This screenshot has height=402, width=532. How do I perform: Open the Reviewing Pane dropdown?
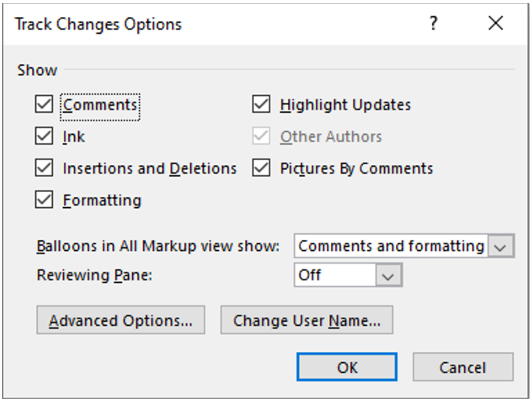(x=388, y=276)
